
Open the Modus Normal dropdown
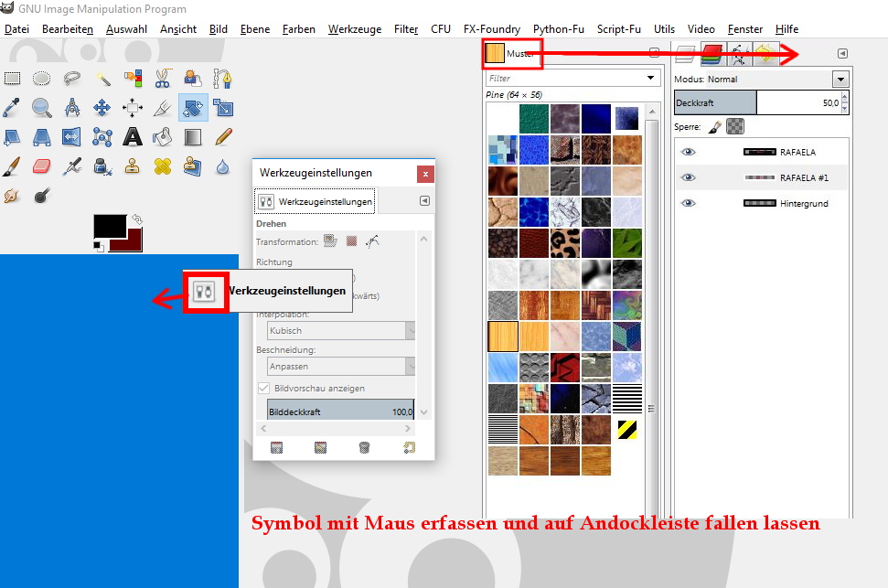pyautogui.click(x=840, y=80)
